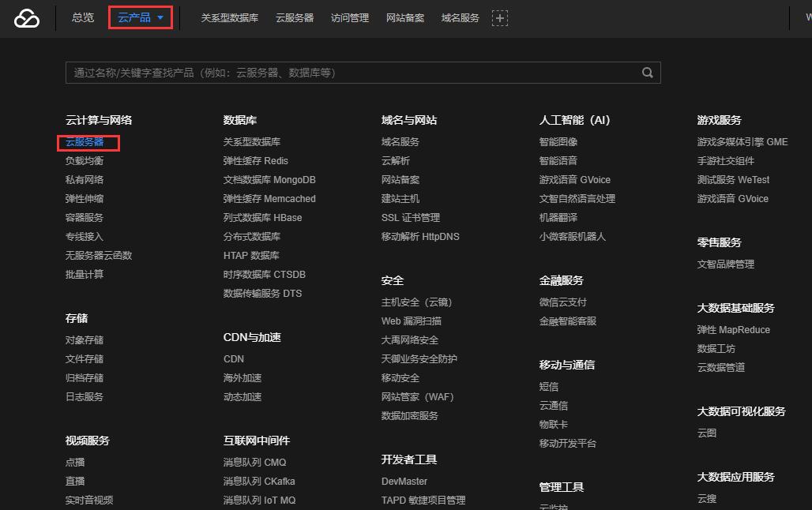Click the product search input field
The width and height of the screenshot is (812, 510).
tap(316, 72)
